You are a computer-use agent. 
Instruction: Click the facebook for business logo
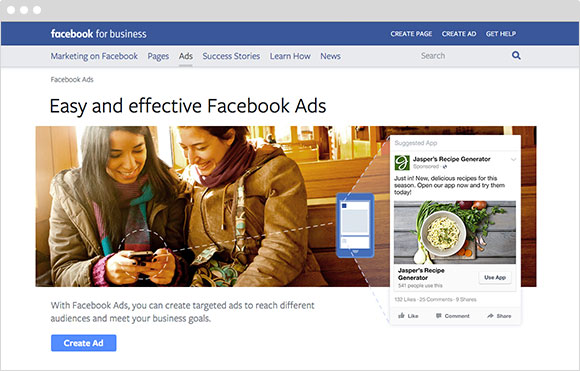point(98,34)
